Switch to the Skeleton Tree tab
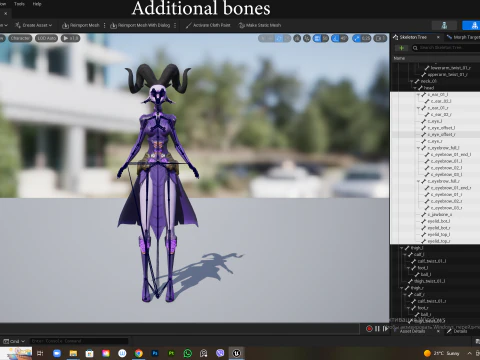 click(413, 37)
